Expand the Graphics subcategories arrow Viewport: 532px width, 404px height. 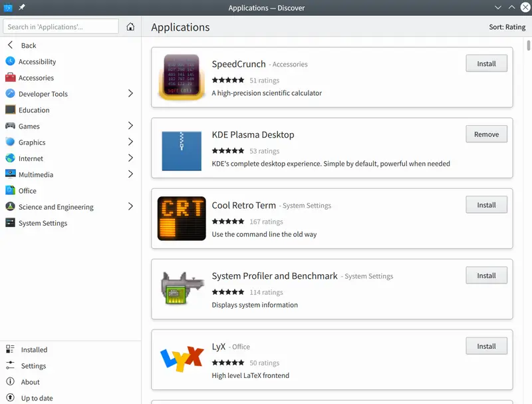tap(130, 142)
